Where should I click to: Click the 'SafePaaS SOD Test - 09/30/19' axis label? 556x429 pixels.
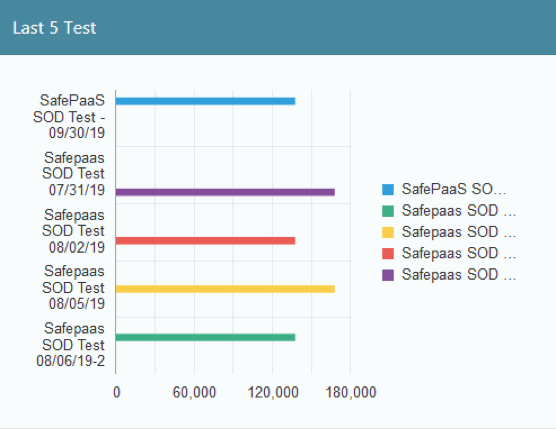[69, 117]
